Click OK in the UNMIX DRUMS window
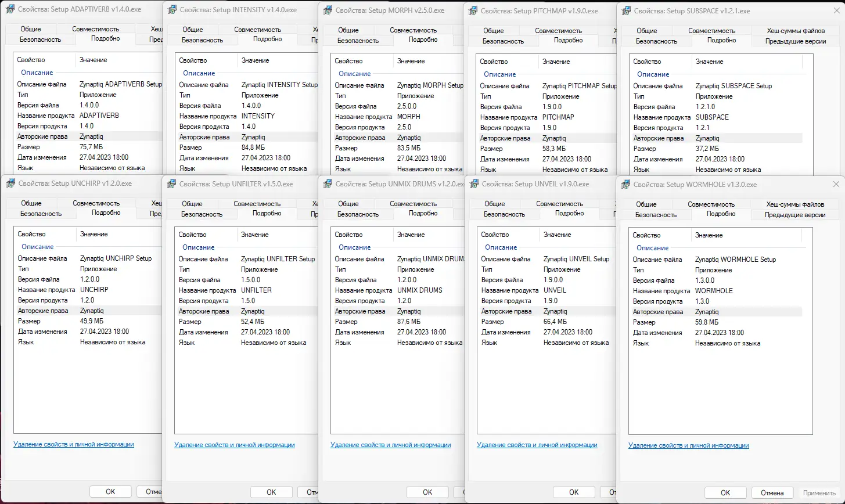 click(x=427, y=492)
